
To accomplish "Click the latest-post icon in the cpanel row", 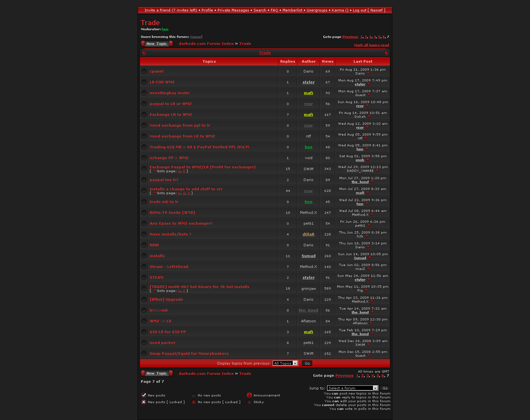I will pos(368,73).
